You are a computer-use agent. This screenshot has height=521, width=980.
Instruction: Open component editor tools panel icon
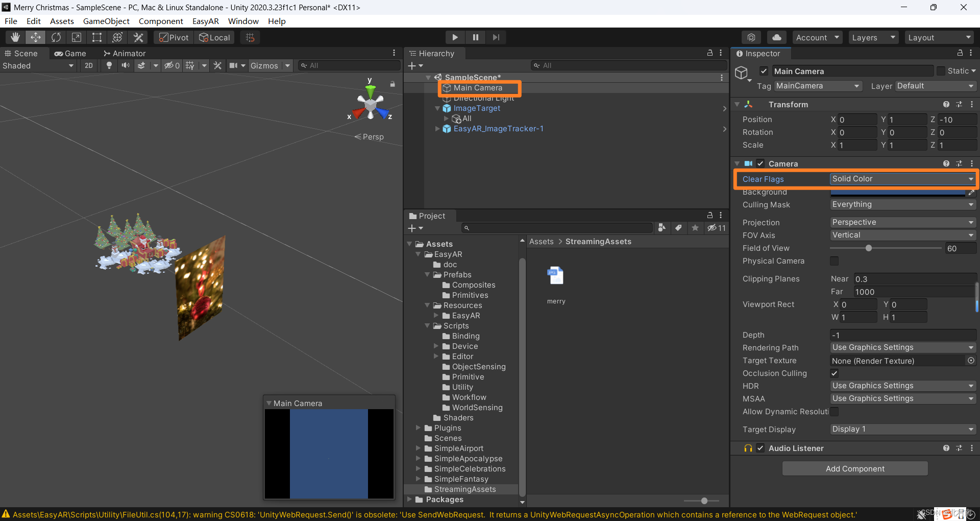click(217, 65)
